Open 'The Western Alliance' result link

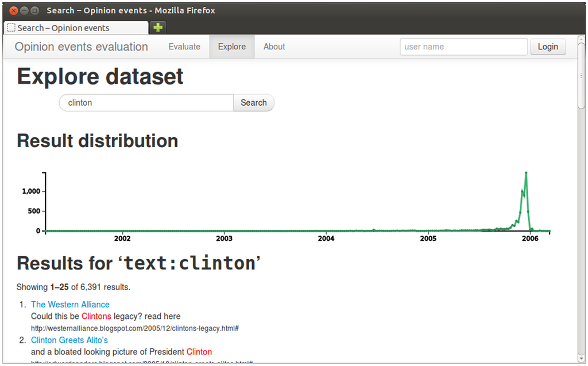(70, 305)
